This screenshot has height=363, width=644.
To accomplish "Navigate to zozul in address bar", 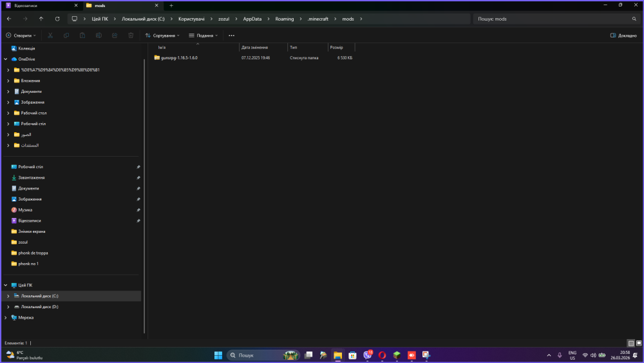I will point(224,19).
